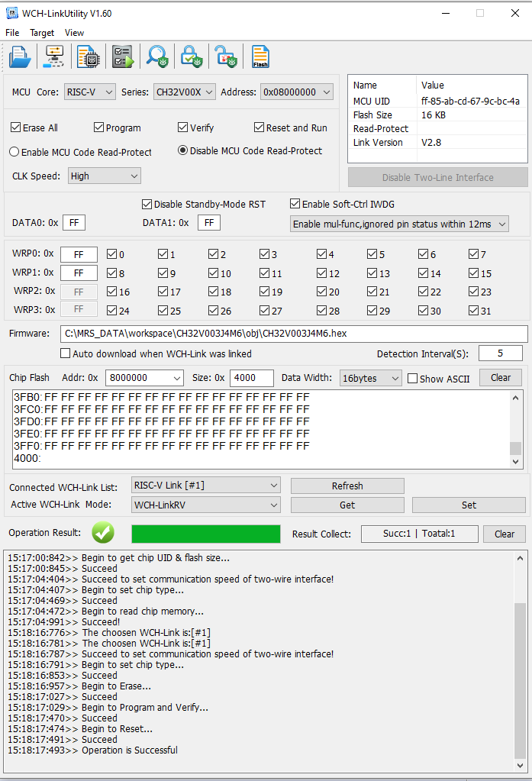Click the connect WCH-Link toolbar icon
The width and height of the screenshot is (532, 781).
pyautogui.click(x=54, y=57)
